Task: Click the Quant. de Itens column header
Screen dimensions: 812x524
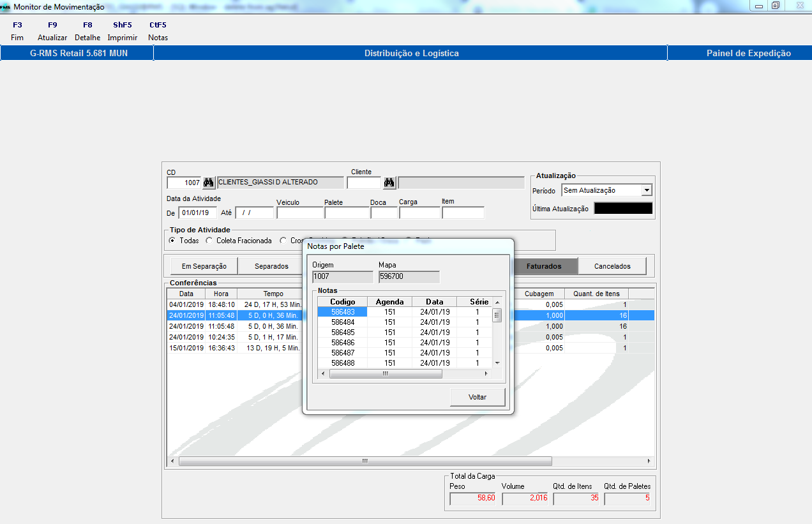Action: coord(597,294)
